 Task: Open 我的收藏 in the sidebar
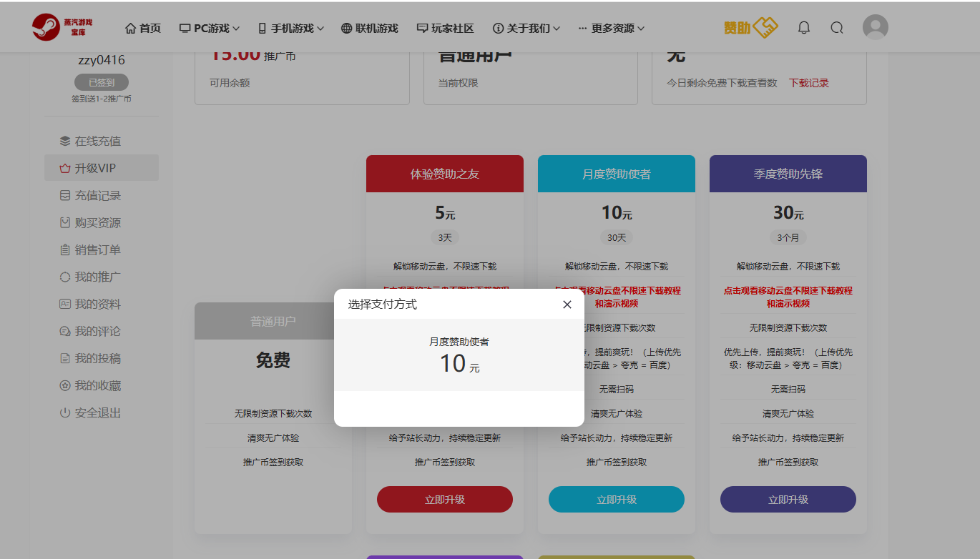[90, 386]
